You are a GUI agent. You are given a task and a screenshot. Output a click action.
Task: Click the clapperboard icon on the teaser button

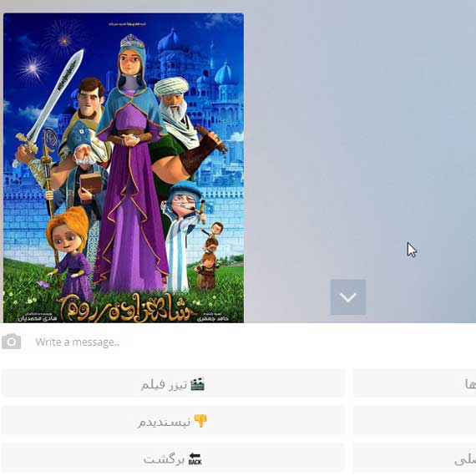tap(197, 384)
